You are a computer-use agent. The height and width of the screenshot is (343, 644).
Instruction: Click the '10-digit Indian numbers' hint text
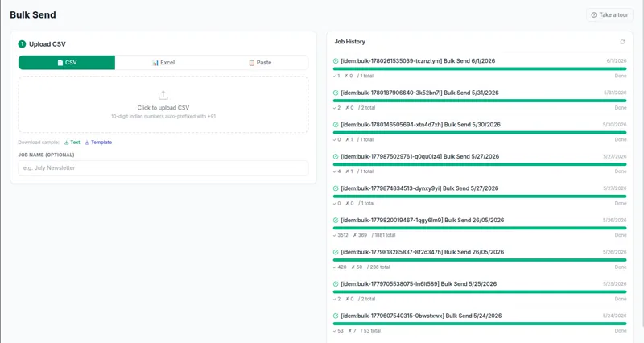pos(163,117)
